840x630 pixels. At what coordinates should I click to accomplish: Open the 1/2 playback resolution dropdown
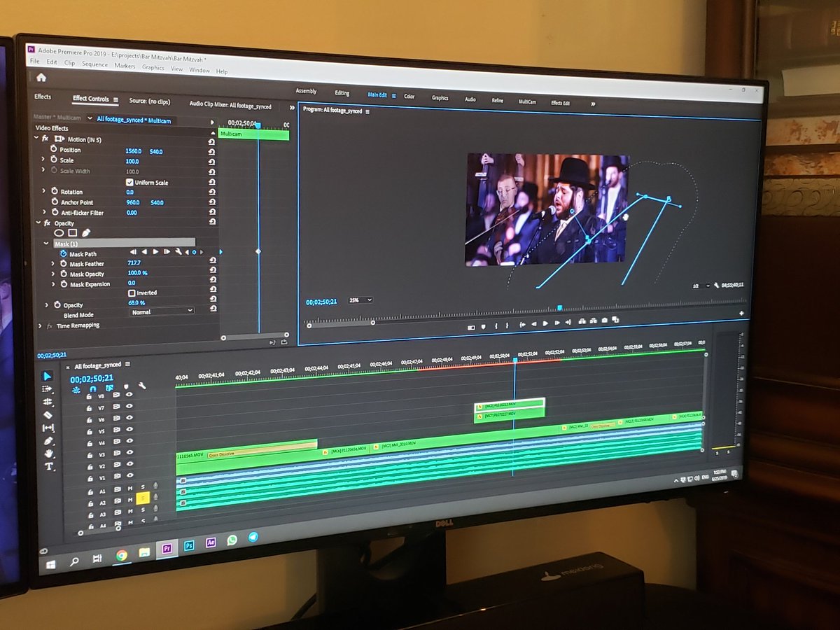coord(700,286)
